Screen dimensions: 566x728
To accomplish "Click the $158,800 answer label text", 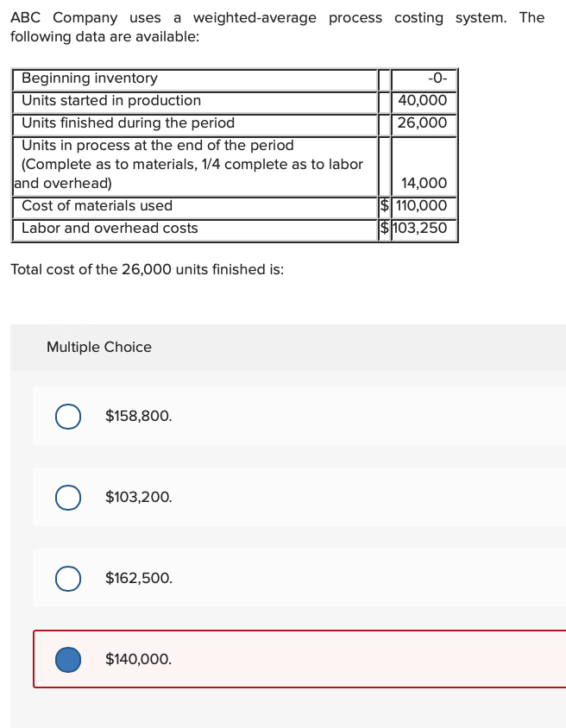I will 136,416.
